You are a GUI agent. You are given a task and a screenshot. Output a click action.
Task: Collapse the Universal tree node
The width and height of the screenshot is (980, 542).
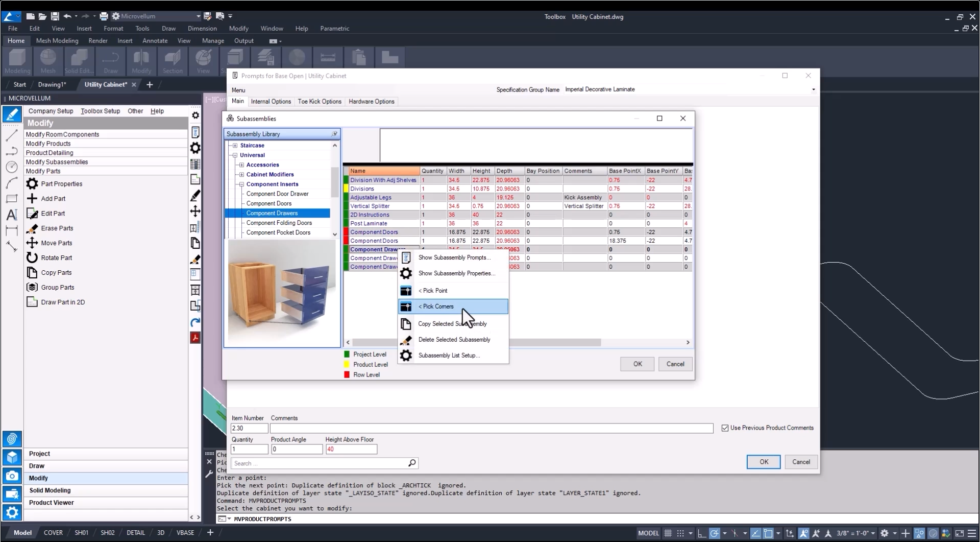coord(235,155)
